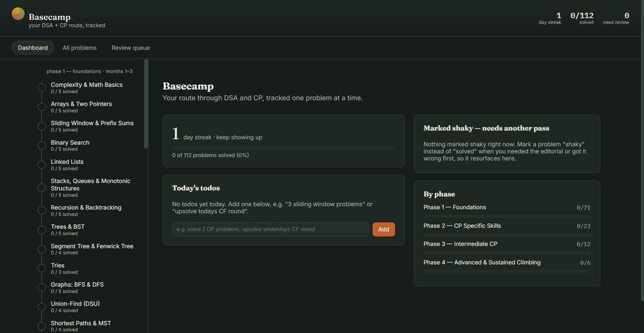
Task: Select the Graphs: BFS & DFS circle marker
Action: pyautogui.click(x=42, y=287)
